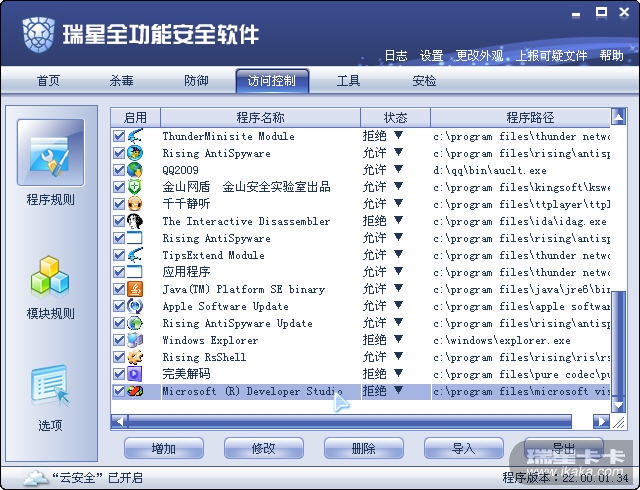Open the 程序规则 program rules panel icon
640x490 pixels.
pyautogui.click(x=51, y=152)
